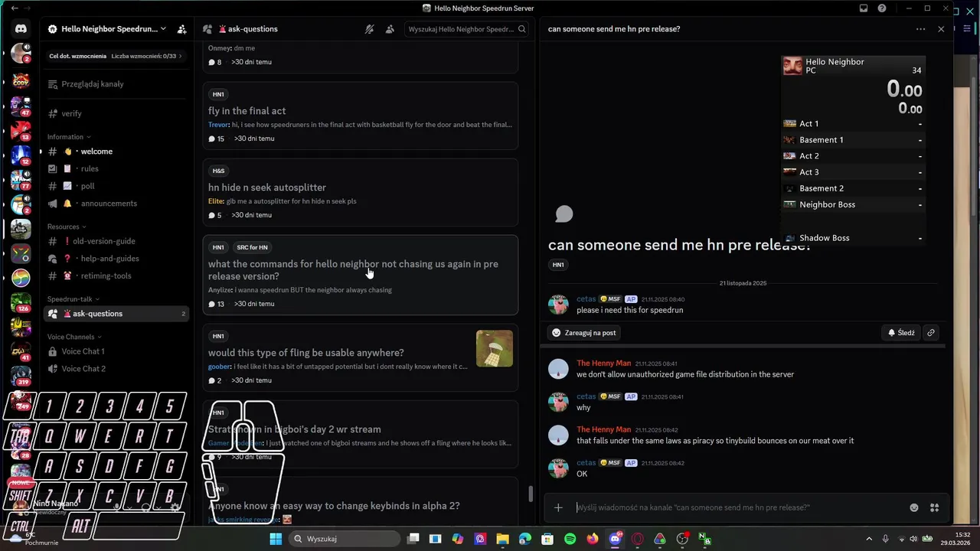
Task: Click the microphone icon in system tray
Action: pos(885,539)
